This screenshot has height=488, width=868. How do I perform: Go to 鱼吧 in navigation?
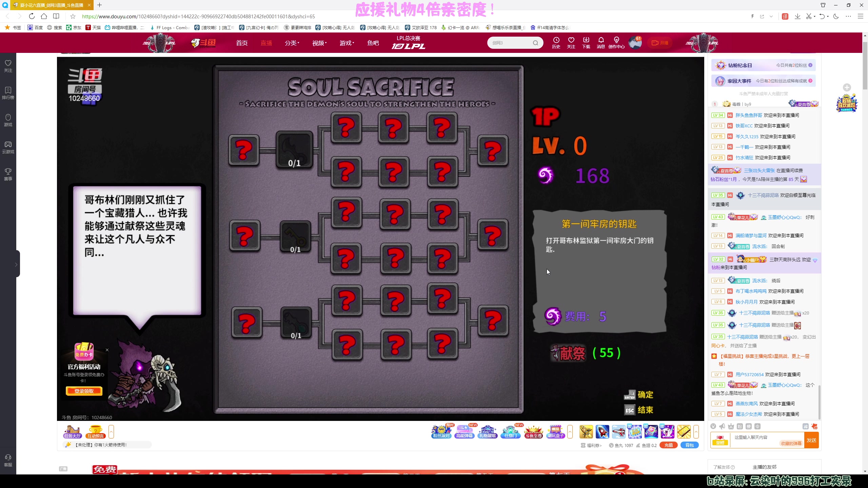(x=373, y=43)
